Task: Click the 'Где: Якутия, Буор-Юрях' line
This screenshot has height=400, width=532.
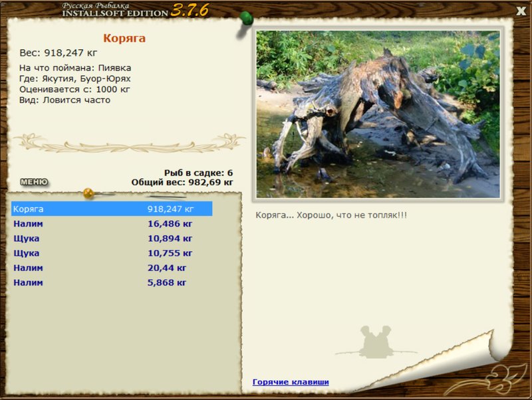Action: pyautogui.click(x=74, y=79)
